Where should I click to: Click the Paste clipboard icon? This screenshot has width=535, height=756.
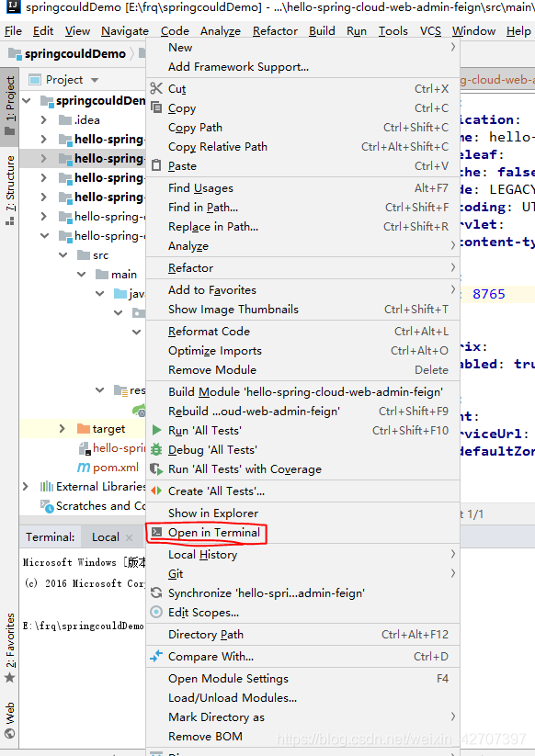(156, 165)
